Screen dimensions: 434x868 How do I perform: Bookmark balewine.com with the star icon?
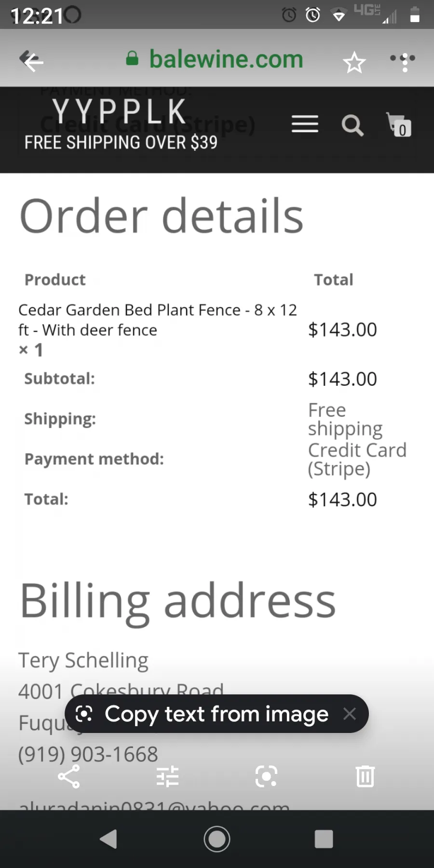(x=354, y=62)
